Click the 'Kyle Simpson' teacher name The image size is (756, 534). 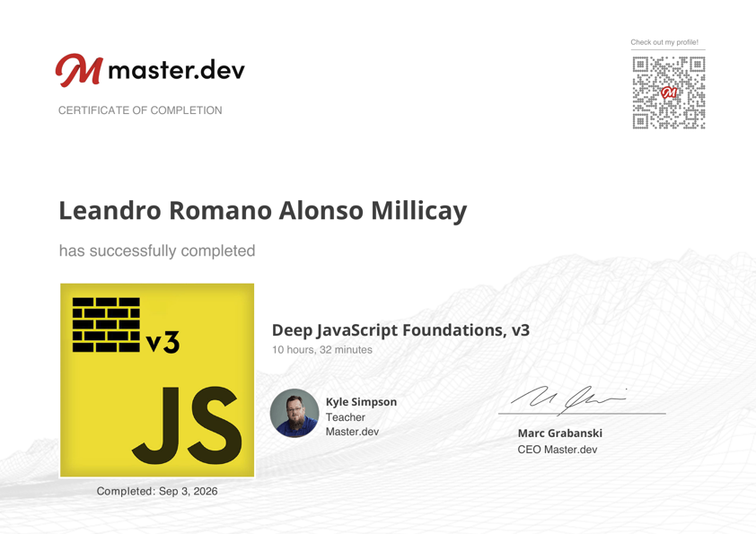(x=361, y=402)
